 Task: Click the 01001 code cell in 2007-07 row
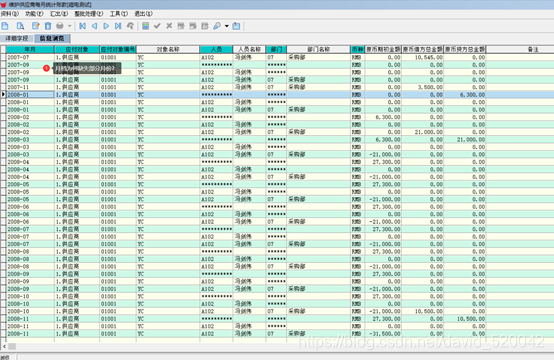[118, 57]
